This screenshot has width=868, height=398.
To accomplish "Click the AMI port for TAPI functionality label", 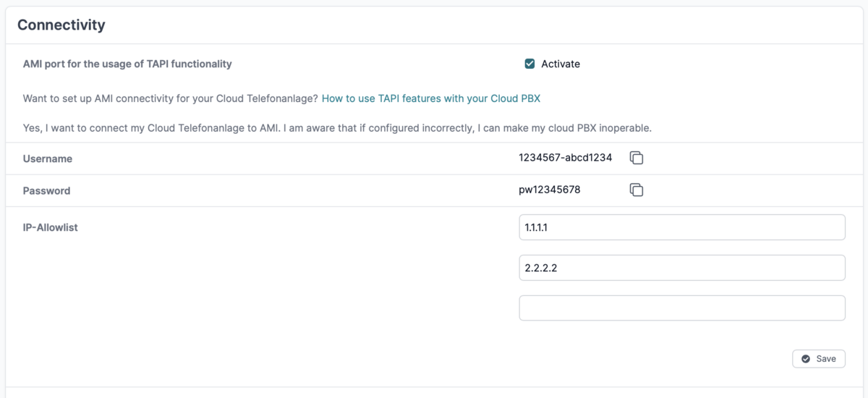I will coord(127,64).
